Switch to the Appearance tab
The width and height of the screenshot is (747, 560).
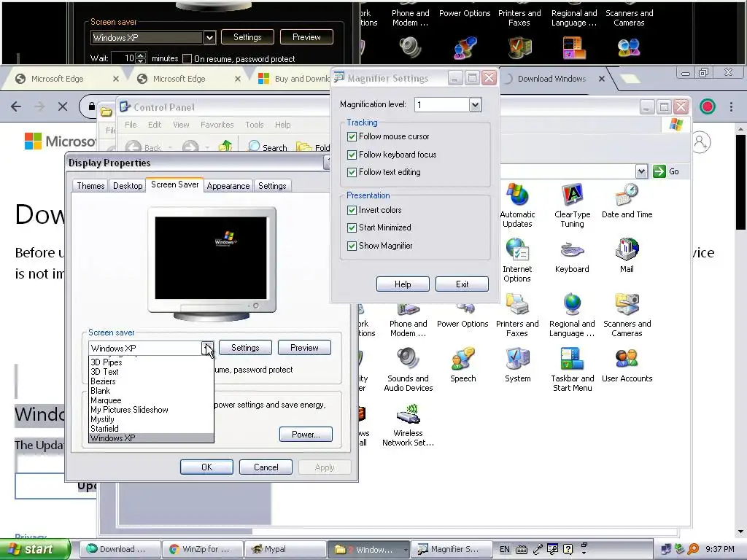click(x=228, y=186)
